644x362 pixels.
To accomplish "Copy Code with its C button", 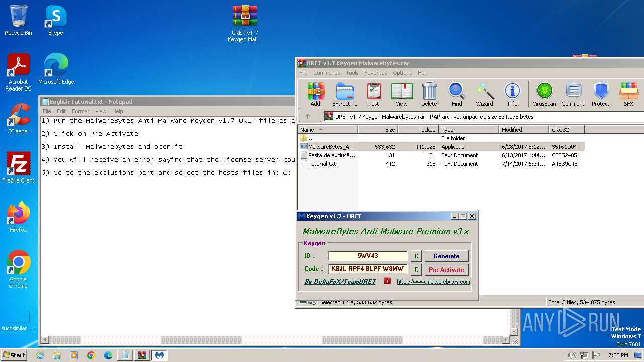I will [x=416, y=269].
